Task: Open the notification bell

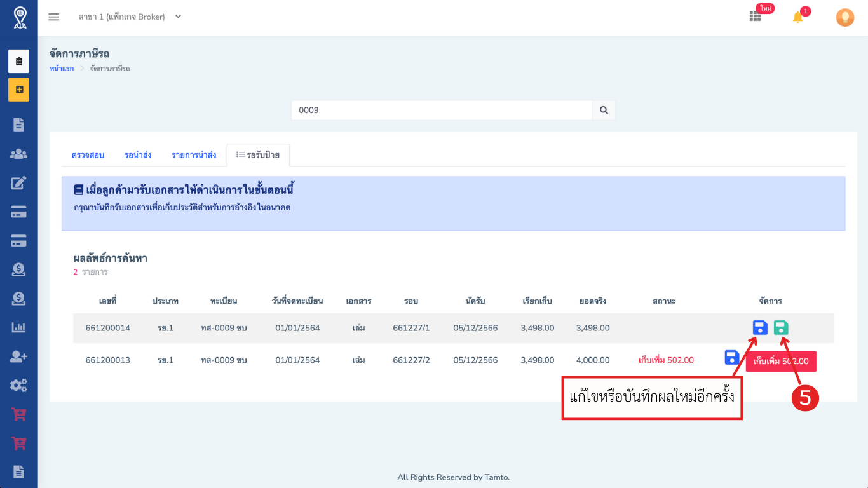Action: click(x=798, y=17)
